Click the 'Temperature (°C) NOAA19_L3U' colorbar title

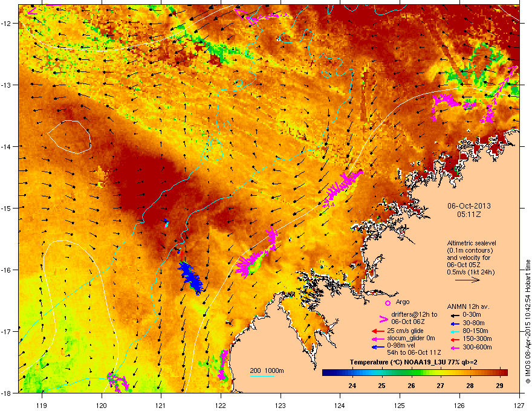click(398, 362)
